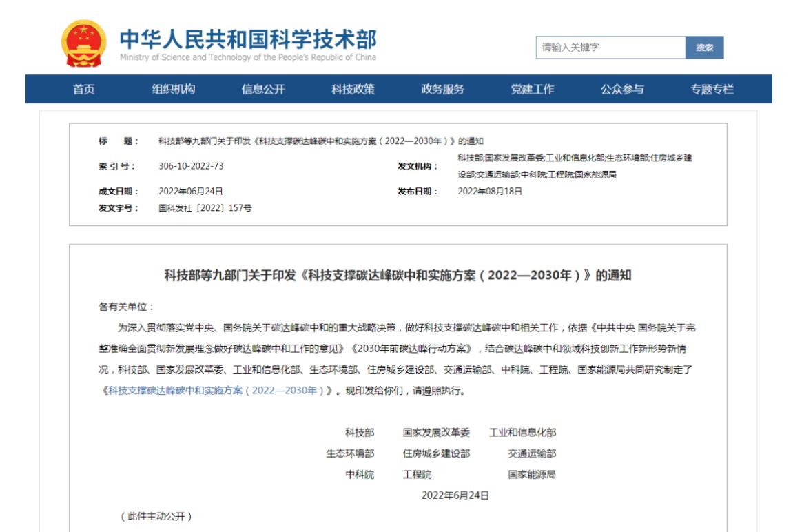The height and width of the screenshot is (532, 793).
Task: Click the index number 306-10-2022-73
Action: (x=191, y=166)
